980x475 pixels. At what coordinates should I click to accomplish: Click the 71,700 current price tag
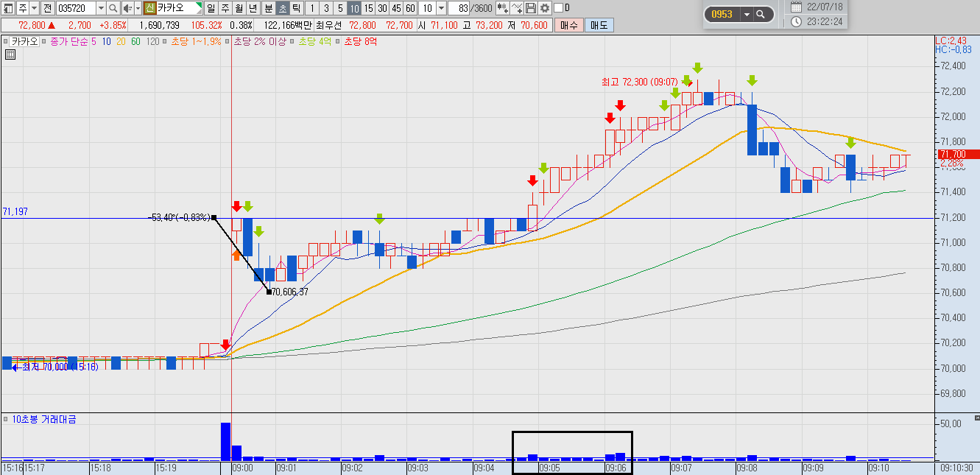(957, 154)
